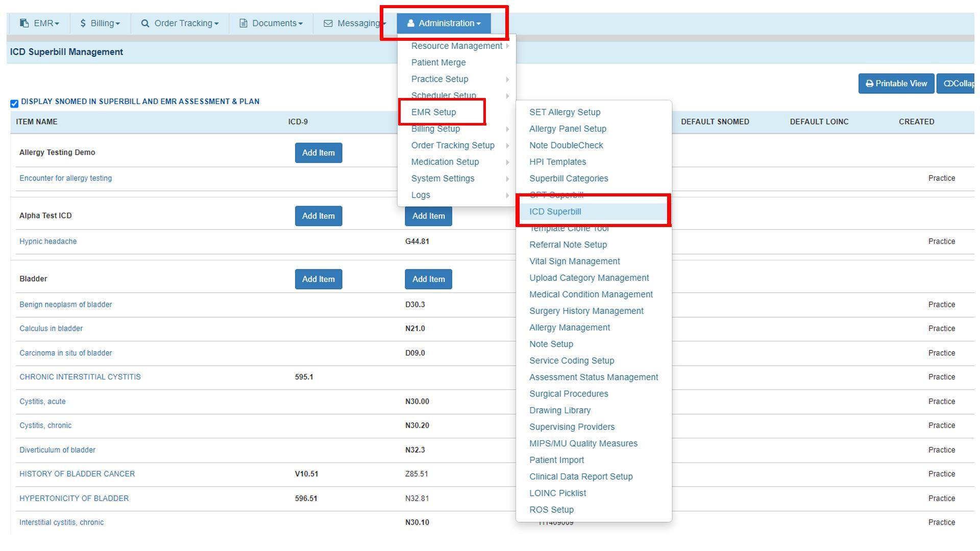Select Patient Merge from Administration menu
This screenshot has width=980, height=551.
coord(438,63)
